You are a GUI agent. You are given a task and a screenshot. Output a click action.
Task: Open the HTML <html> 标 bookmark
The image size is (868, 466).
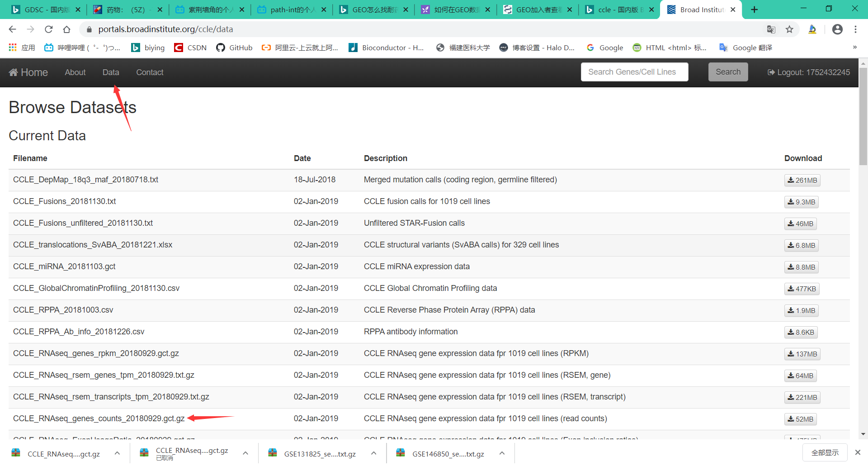click(670, 48)
